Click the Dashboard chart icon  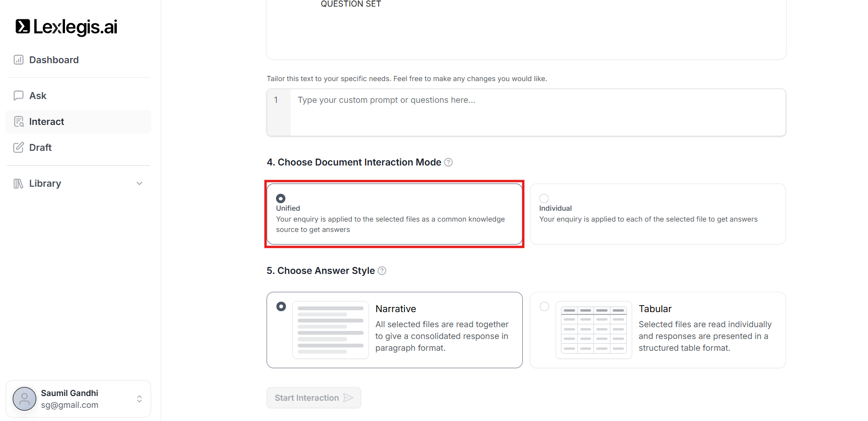point(18,60)
